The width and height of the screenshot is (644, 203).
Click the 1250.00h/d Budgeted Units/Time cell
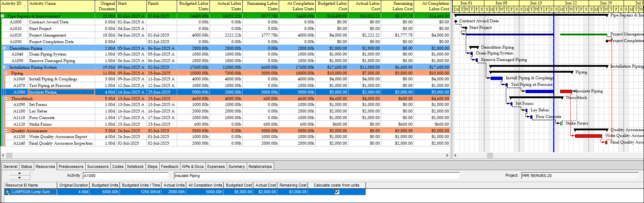[141, 192]
